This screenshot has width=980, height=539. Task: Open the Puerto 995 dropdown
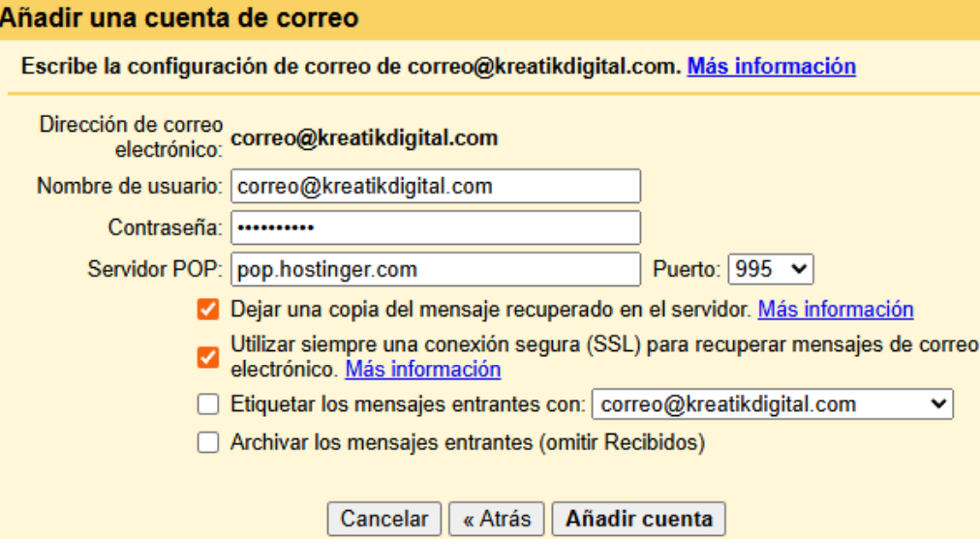pos(771,269)
